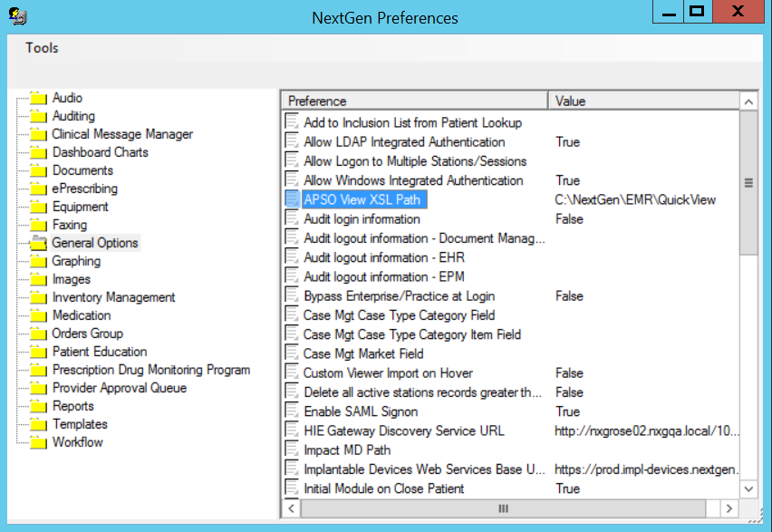Click the Documents folder icon
Image resolution: width=772 pixels, height=532 pixels.
[38, 171]
